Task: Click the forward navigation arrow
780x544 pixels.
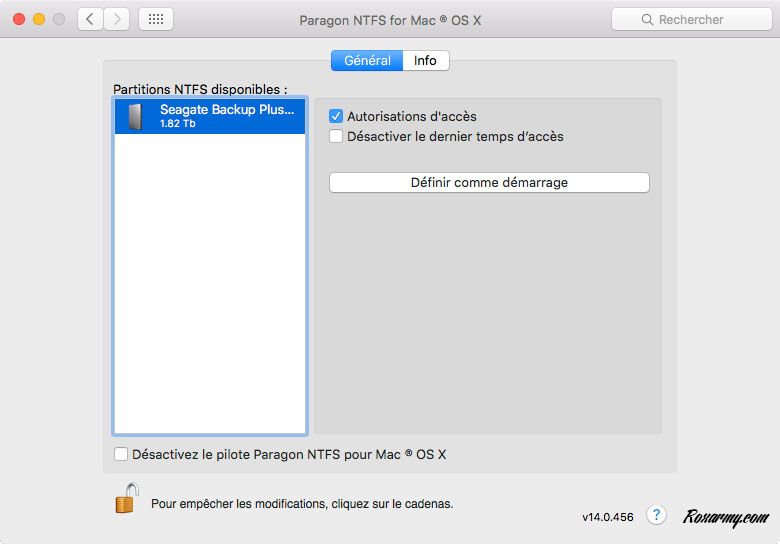Action: click(x=117, y=19)
